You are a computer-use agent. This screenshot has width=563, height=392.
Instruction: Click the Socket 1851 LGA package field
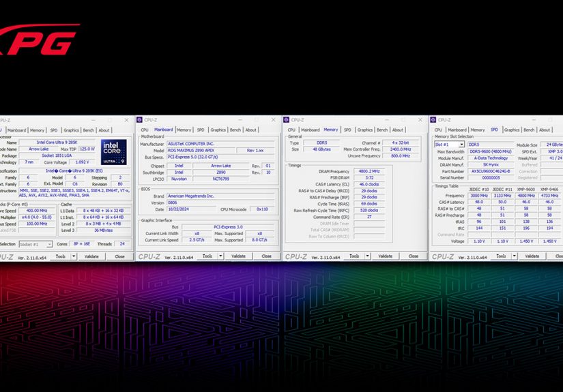pos(57,155)
